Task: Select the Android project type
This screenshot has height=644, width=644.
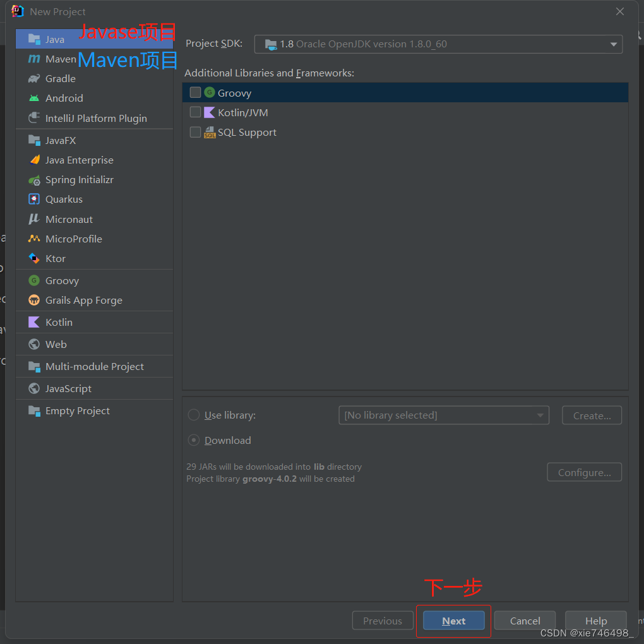Action: [x=64, y=98]
